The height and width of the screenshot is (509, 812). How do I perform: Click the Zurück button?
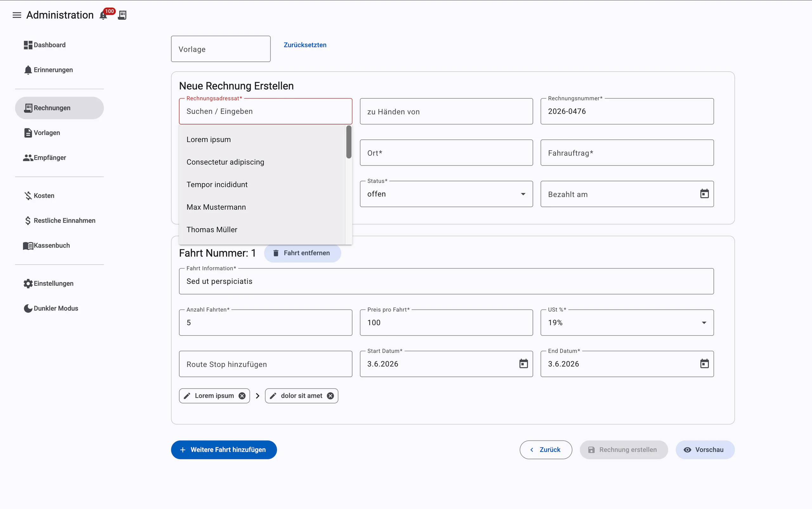tap(546, 450)
